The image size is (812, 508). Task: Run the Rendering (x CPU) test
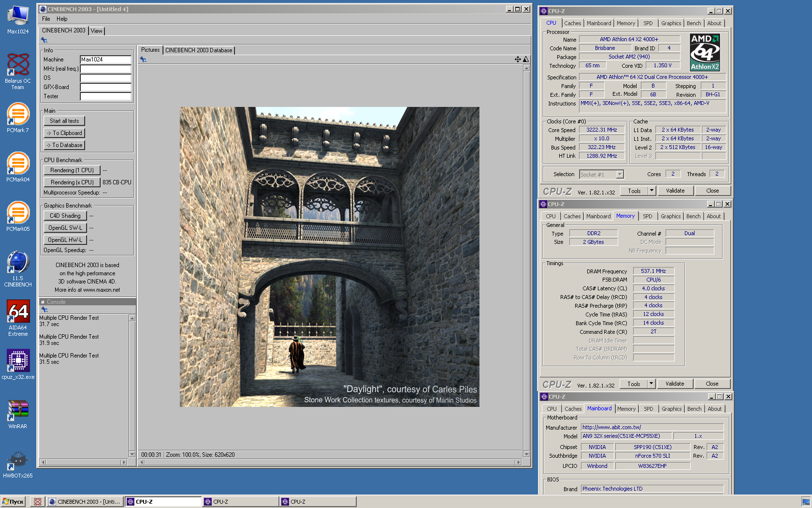72,182
